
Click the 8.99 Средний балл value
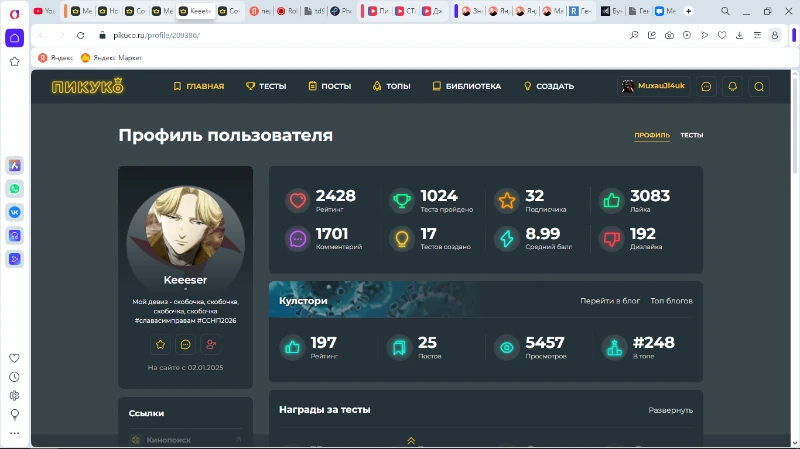[x=542, y=234]
